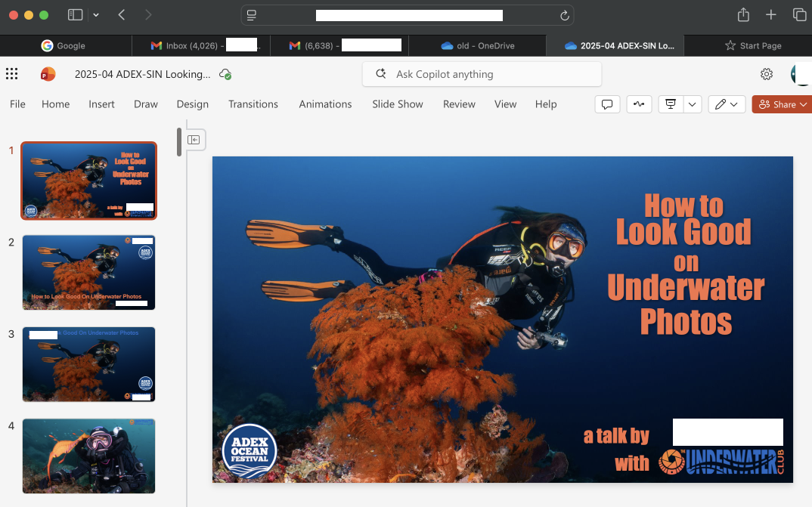This screenshot has height=507, width=812.
Task: Open a new Safari tab with plus icon
Action: click(x=771, y=15)
